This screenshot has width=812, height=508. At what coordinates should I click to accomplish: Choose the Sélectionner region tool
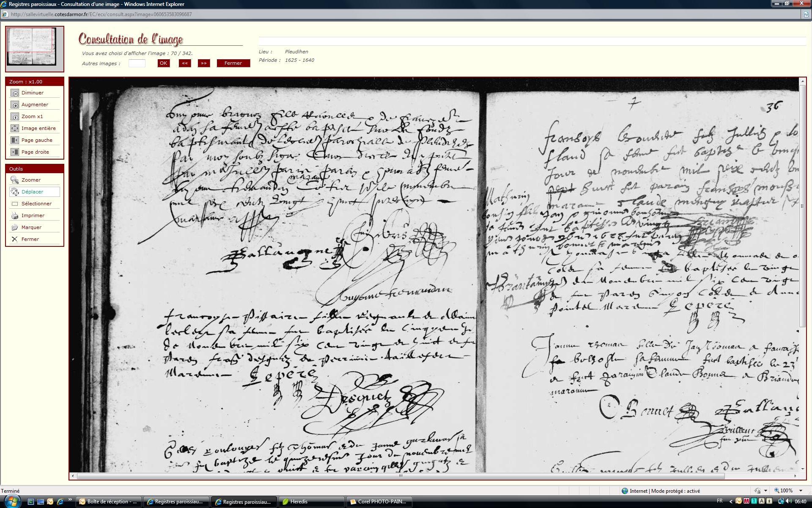15,204
